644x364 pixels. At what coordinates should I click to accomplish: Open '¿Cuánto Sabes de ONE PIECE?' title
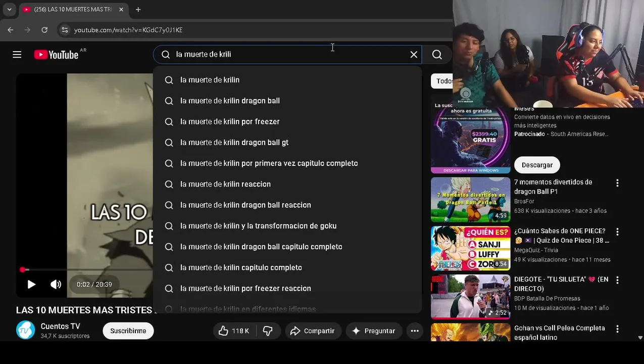click(x=562, y=236)
